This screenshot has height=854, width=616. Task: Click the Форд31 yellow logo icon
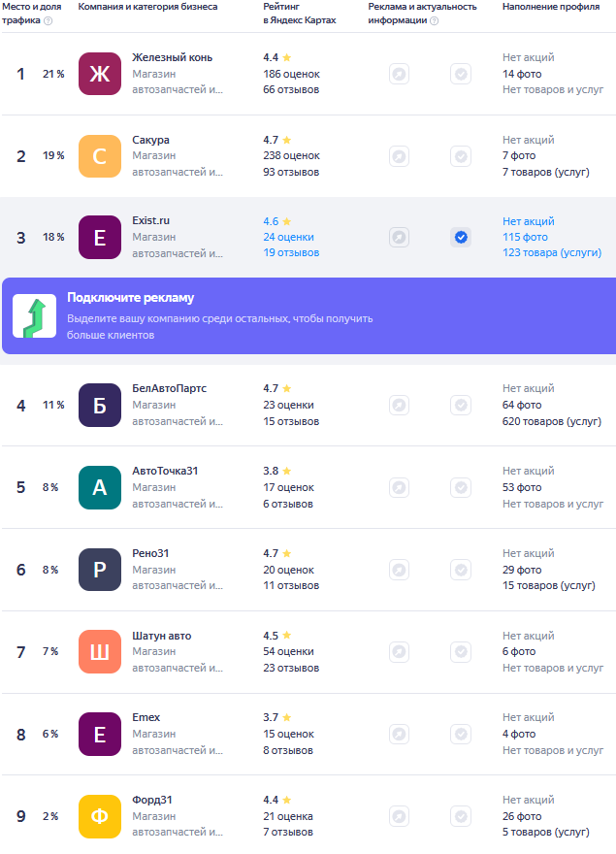pyautogui.click(x=99, y=816)
